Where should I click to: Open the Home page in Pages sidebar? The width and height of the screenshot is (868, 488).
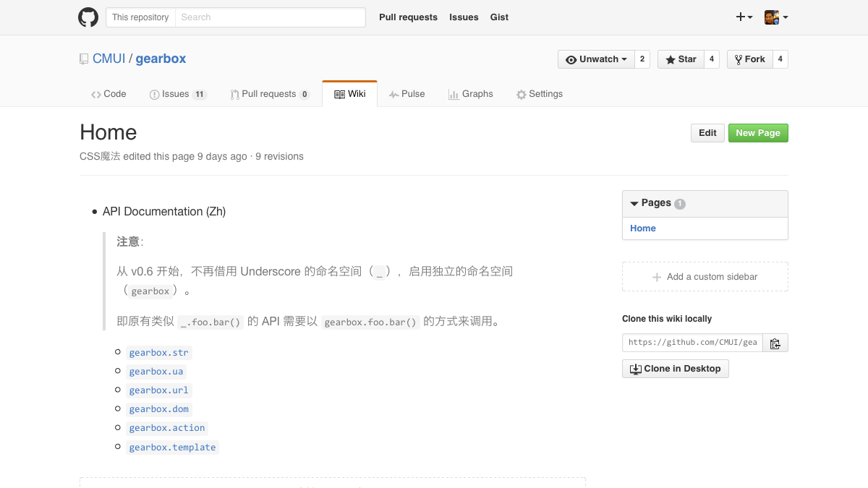[x=643, y=228]
